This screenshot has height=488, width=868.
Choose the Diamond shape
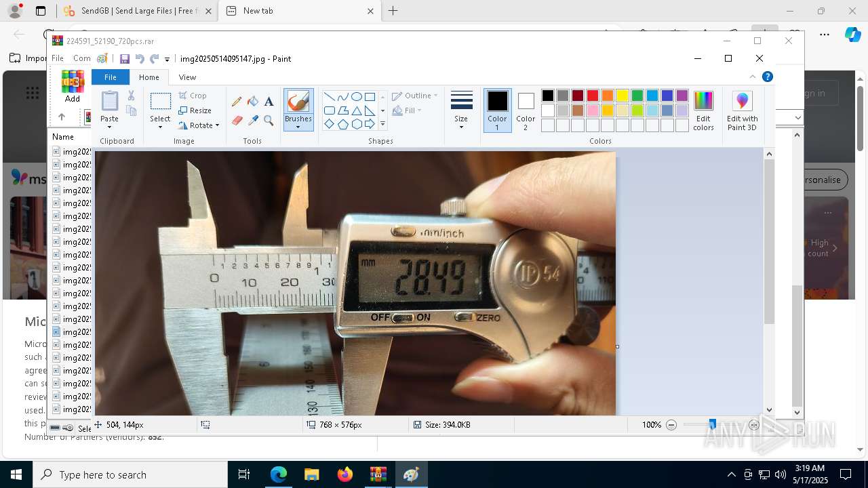pyautogui.click(x=329, y=124)
